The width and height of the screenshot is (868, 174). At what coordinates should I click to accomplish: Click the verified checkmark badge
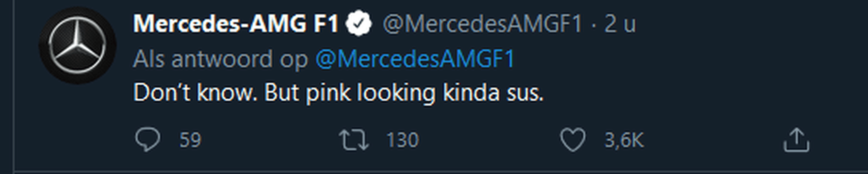click(359, 24)
